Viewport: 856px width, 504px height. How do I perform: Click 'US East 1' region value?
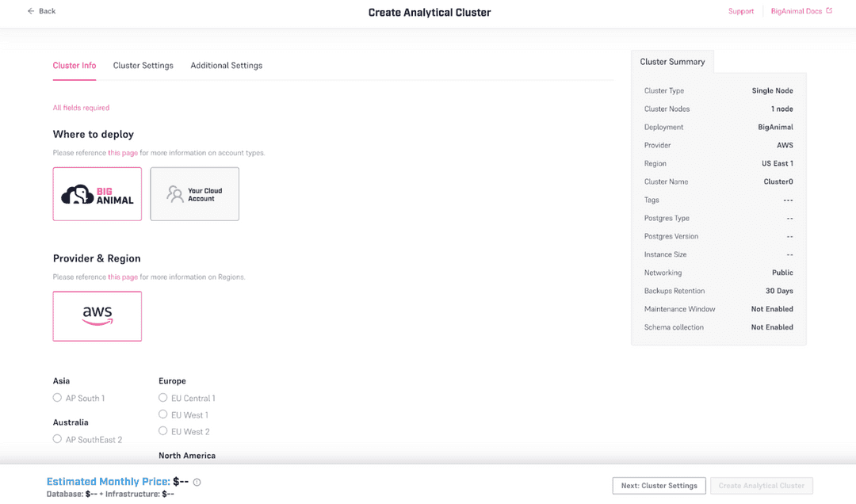coord(778,163)
